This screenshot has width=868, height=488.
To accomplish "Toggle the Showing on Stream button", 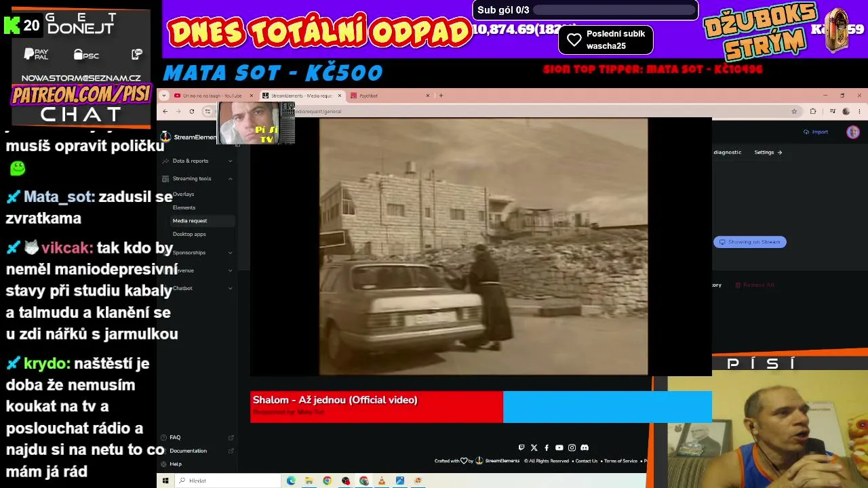I will pyautogui.click(x=750, y=242).
